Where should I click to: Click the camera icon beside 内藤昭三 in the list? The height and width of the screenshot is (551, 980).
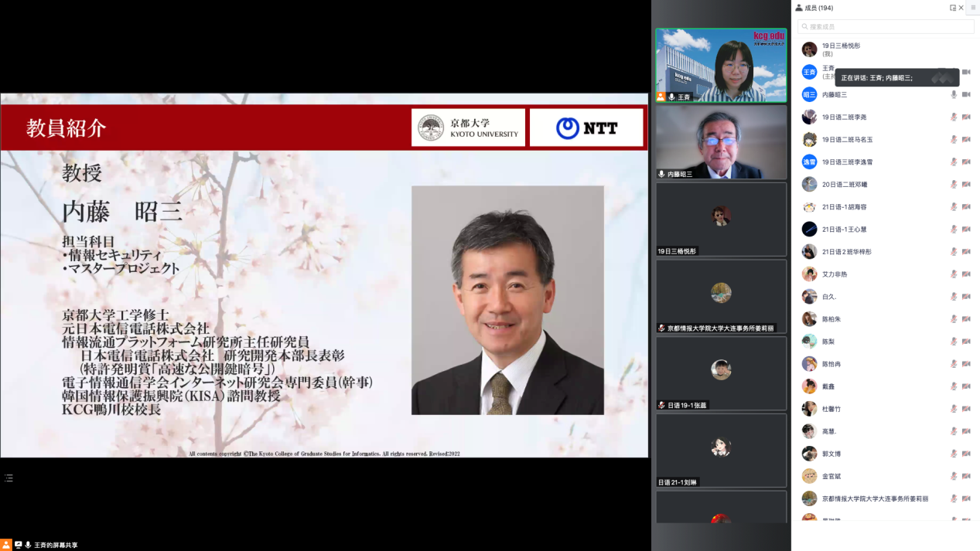pyautogui.click(x=966, y=94)
